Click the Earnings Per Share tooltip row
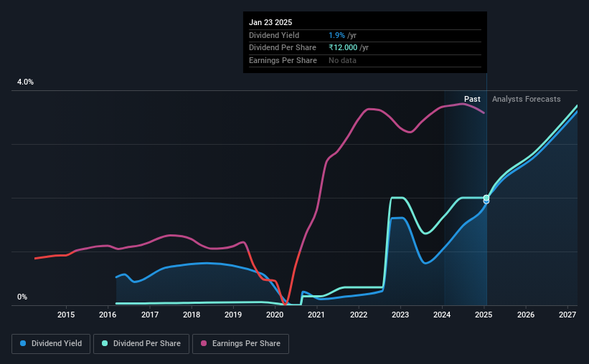This screenshot has width=589, height=364. click(364, 60)
